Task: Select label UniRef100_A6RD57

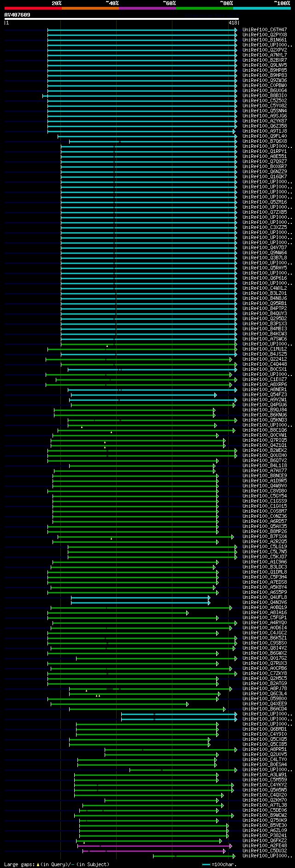Action: tap(265, 521)
